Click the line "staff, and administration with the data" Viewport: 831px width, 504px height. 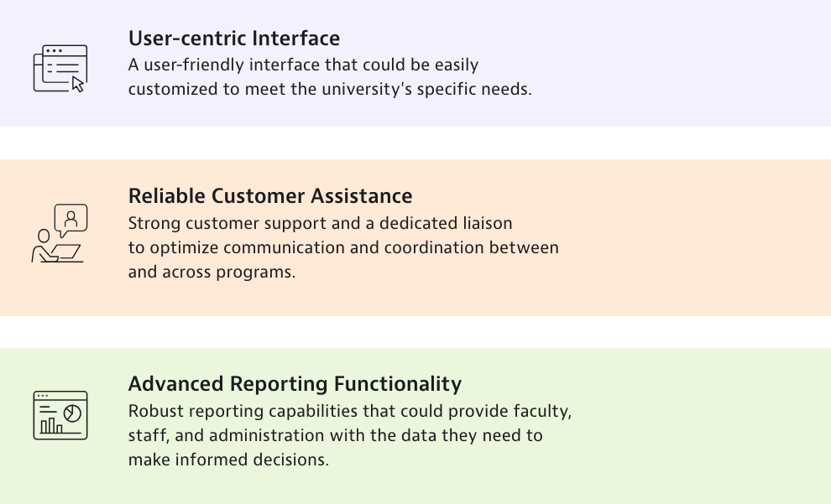click(336, 435)
